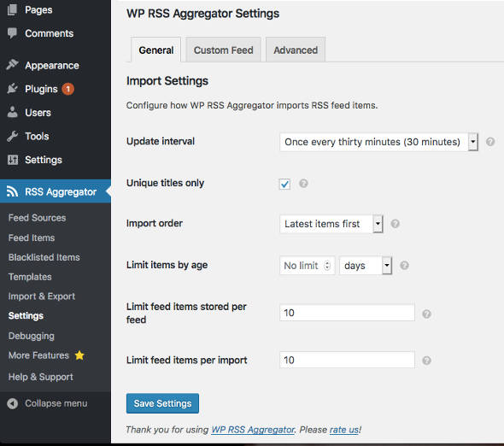Click help icon next to Unique titles only

[303, 184]
